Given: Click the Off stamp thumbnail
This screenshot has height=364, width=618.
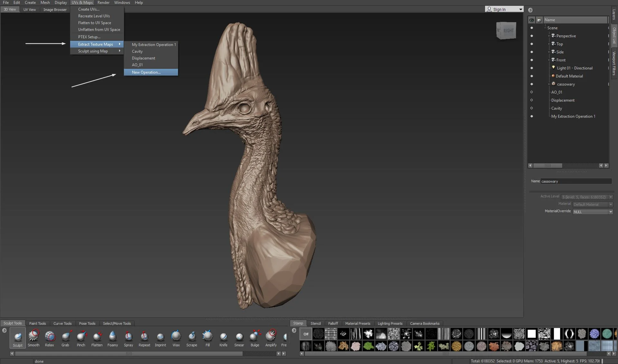Looking at the screenshot, I should (x=306, y=334).
